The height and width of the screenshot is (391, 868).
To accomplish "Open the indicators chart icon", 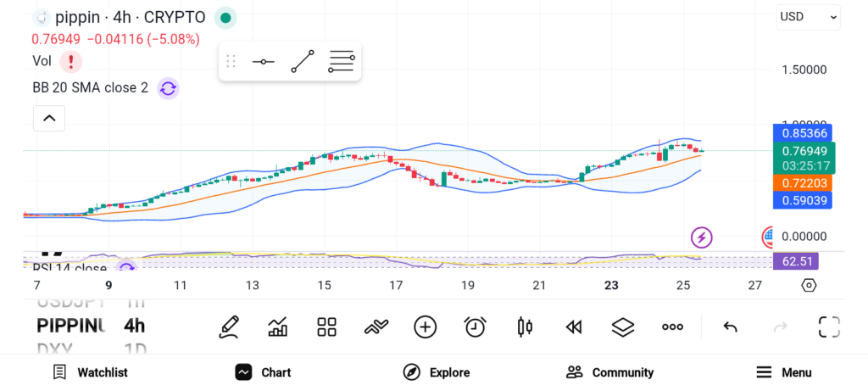I will pyautogui.click(x=277, y=327).
